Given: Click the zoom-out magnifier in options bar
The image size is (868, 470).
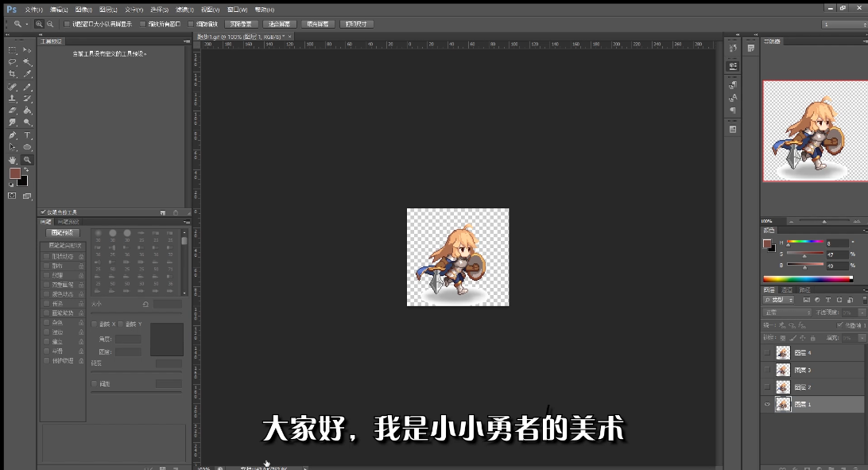Looking at the screenshot, I should click(50, 24).
